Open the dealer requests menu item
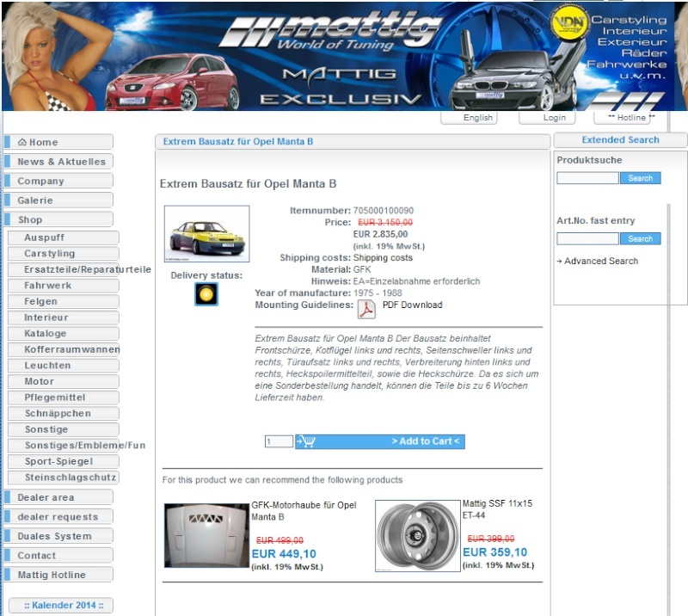The height and width of the screenshot is (616, 688). (x=58, y=516)
